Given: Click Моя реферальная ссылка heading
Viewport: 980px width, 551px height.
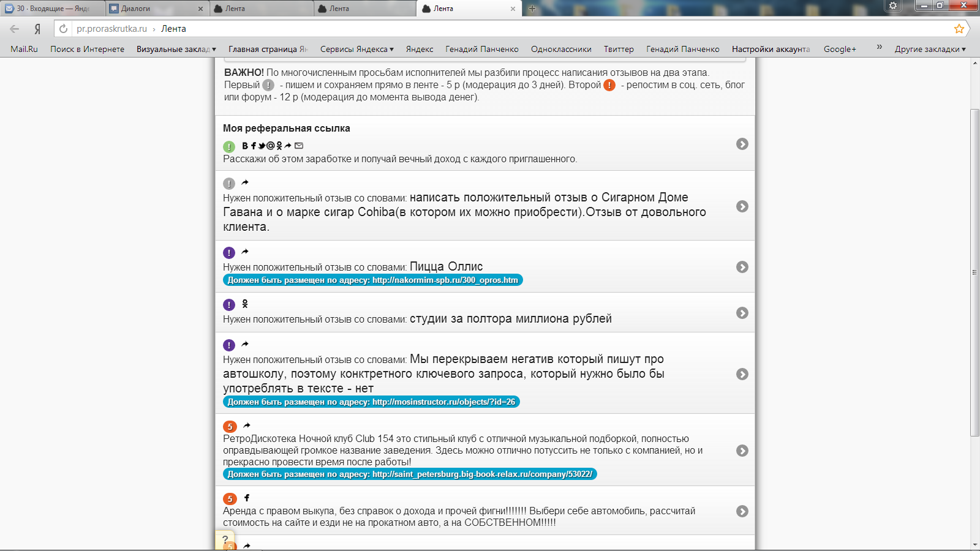Looking at the screenshot, I should (286, 128).
